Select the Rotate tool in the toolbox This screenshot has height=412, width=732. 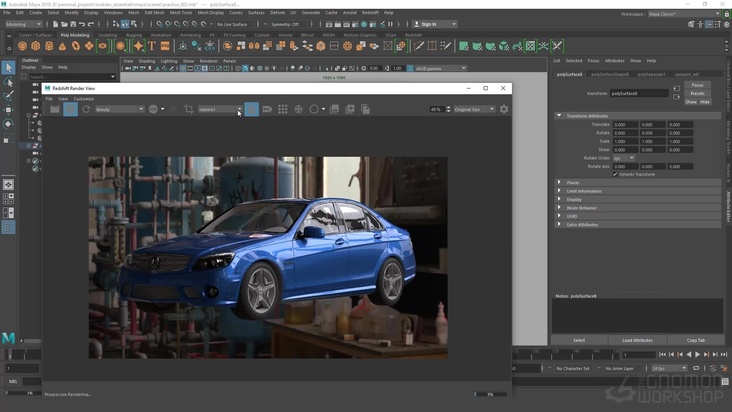8,124
